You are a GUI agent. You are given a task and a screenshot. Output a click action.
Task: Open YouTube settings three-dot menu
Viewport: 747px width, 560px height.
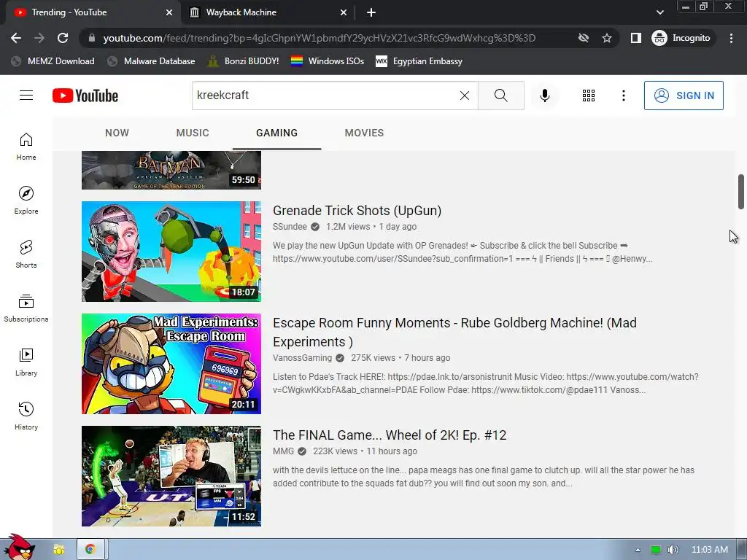[623, 96]
